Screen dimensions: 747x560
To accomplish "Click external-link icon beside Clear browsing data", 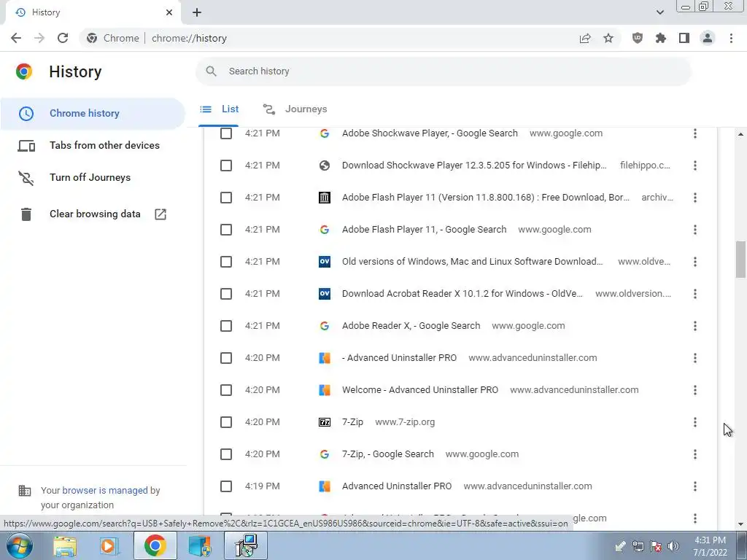I will (x=160, y=214).
